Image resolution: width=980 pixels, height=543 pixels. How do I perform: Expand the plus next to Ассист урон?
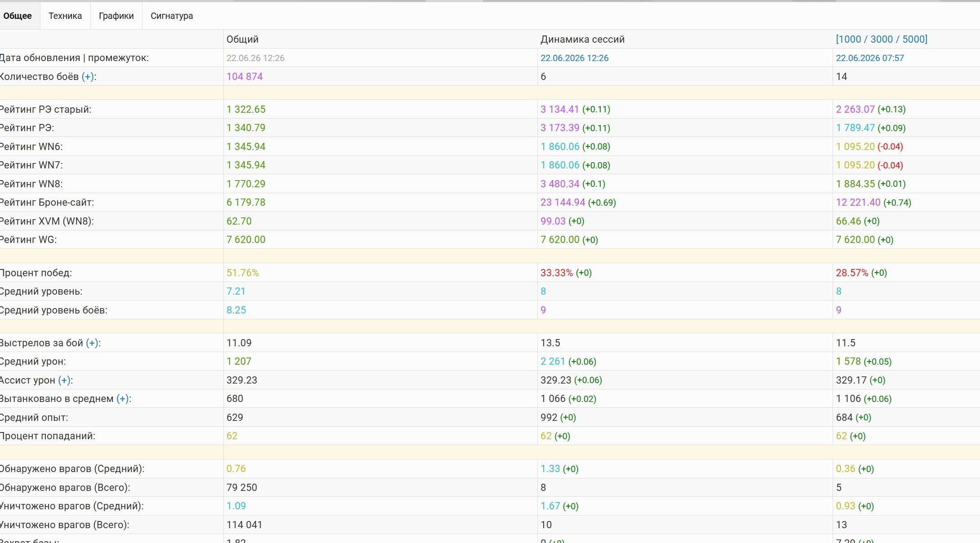pos(65,380)
